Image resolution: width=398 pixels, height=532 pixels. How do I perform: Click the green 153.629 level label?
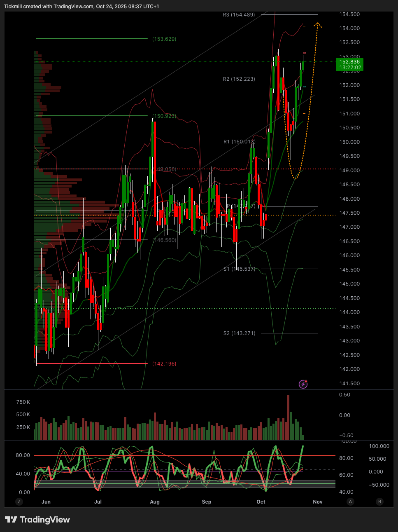pos(164,39)
